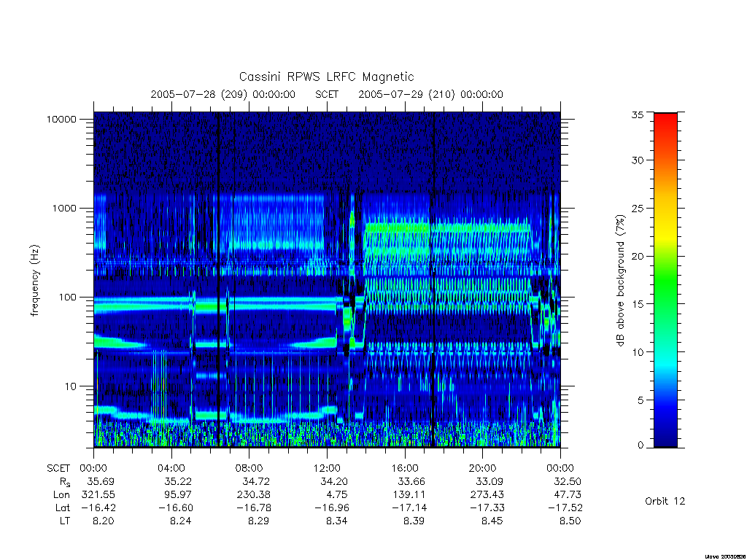Click the 'frequency (Hz)' axis label

pyautogui.click(x=35, y=281)
